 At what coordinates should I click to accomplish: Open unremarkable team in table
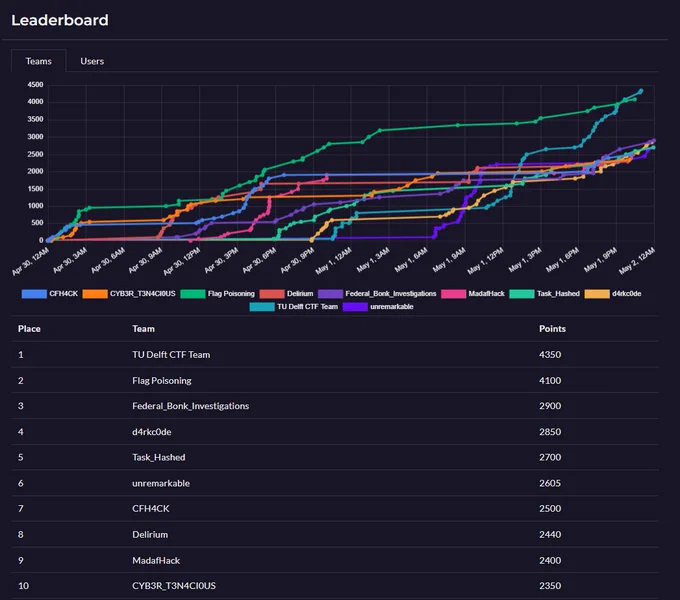tap(161, 483)
